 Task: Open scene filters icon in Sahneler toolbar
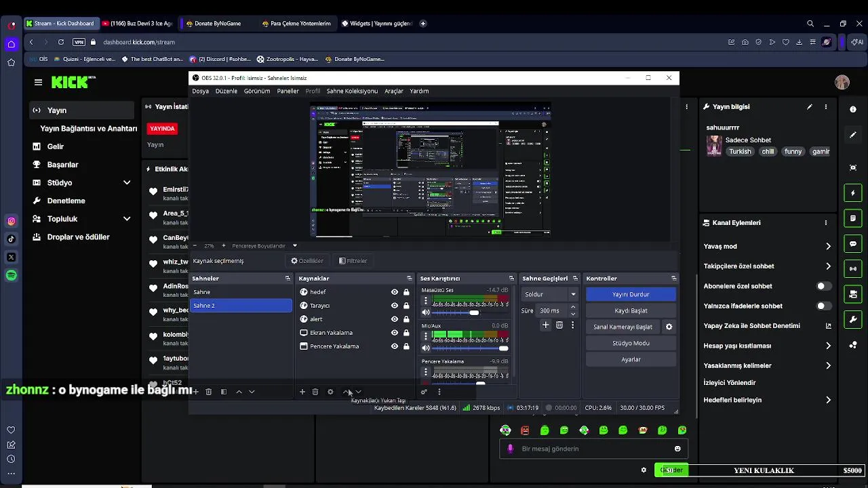(x=224, y=392)
